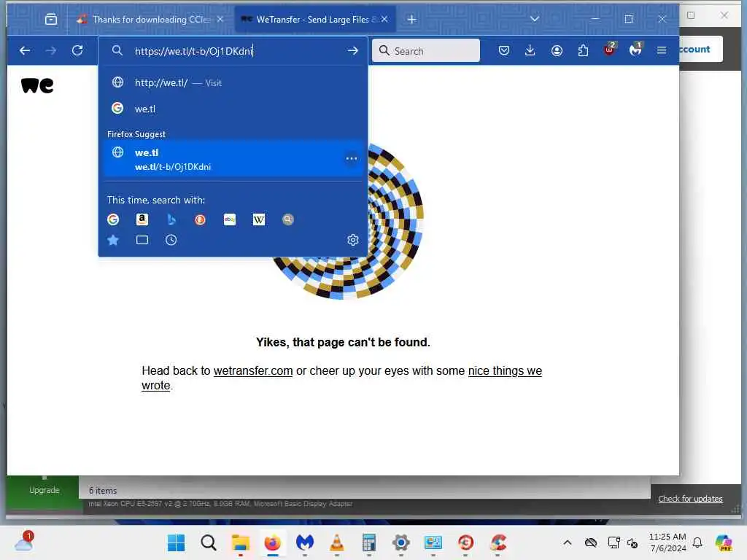The height and width of the screenshot is (560, 747).
Task: Open Windows taskbar Search
Action: click(208, 542)
